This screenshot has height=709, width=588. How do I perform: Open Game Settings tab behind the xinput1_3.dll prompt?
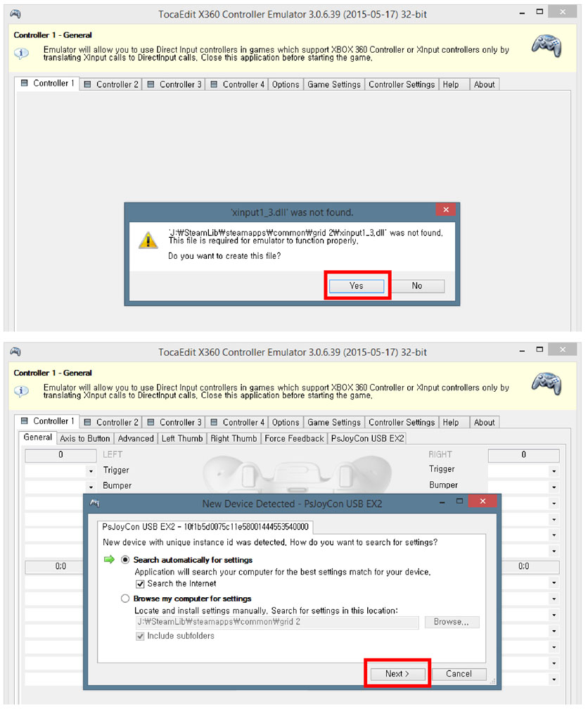point(334,84)
